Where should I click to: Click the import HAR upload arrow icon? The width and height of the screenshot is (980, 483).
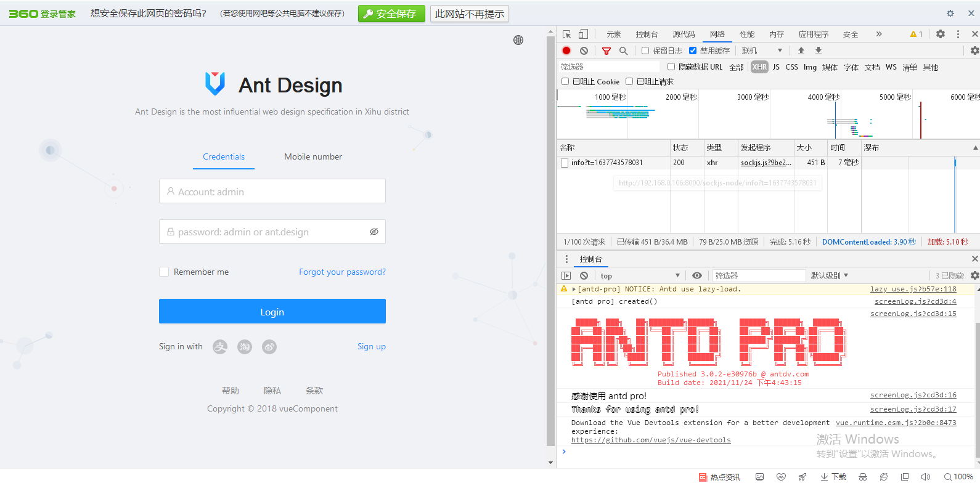pyautogui.click(x=801, y=51)
